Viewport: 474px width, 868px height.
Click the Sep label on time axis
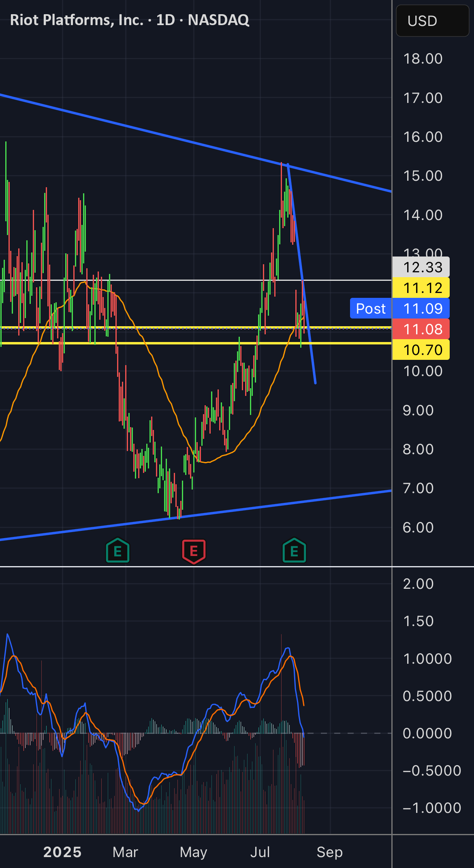329,852
